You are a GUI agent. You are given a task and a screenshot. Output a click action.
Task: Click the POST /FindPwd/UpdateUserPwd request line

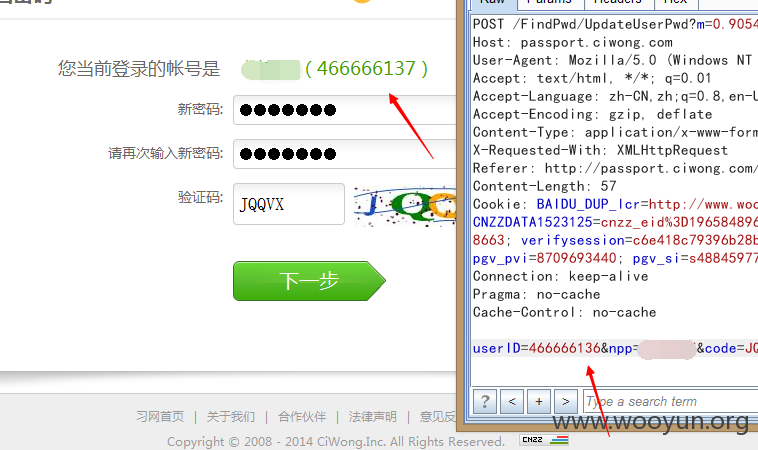tap(615, 24)
